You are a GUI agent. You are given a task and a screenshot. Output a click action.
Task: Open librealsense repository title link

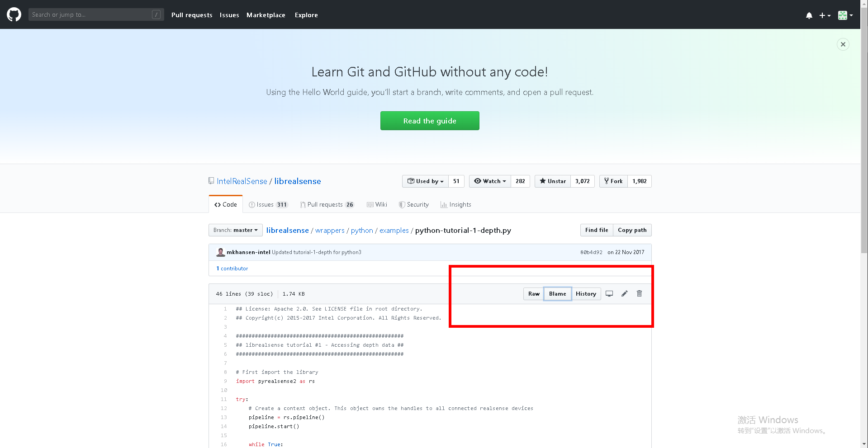tap(298, 181)
